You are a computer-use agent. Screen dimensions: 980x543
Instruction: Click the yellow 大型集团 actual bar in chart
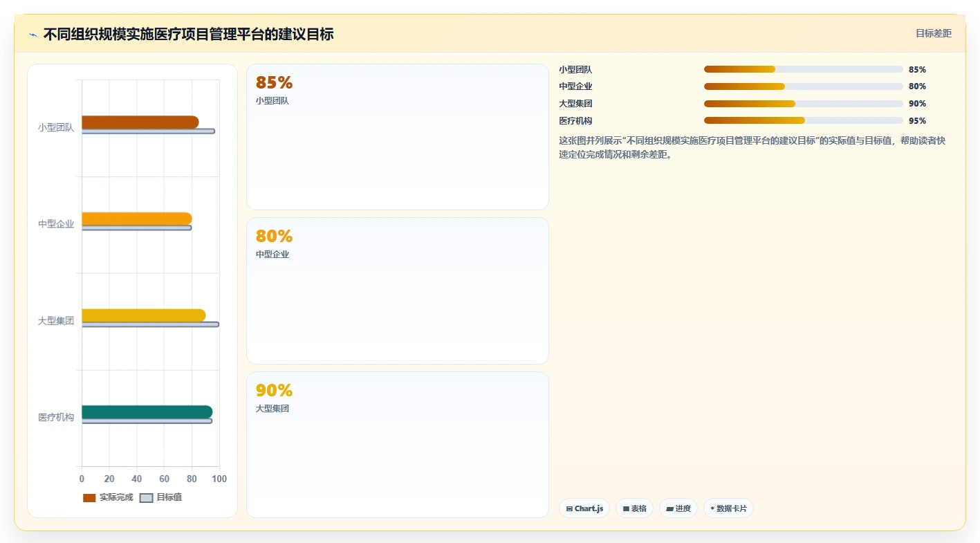(x=144, y=315)
